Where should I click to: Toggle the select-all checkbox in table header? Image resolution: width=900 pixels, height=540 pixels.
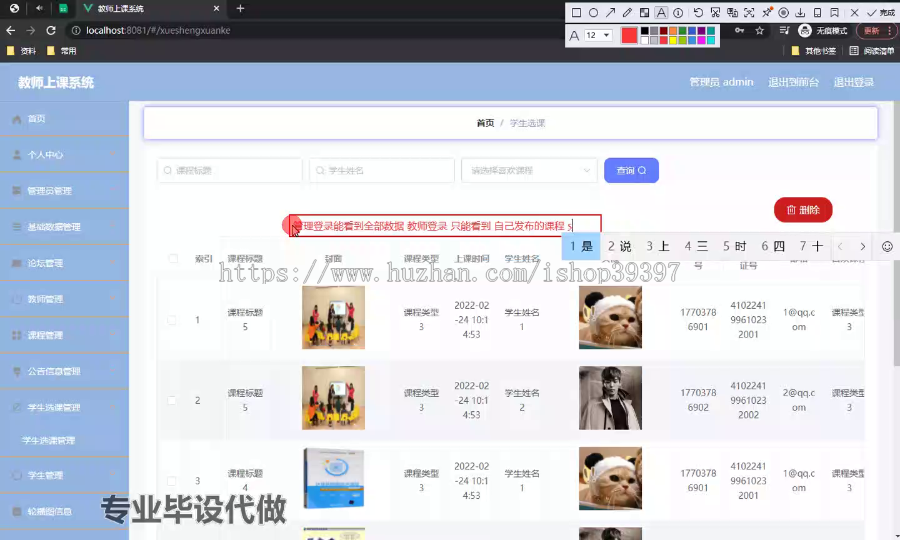pos(173,258)
